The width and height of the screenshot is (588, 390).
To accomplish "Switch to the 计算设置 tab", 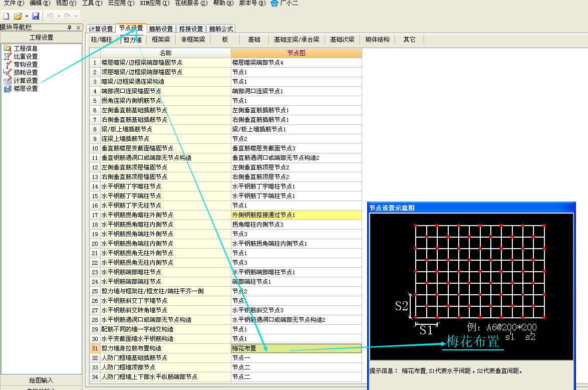I will 101,29.
